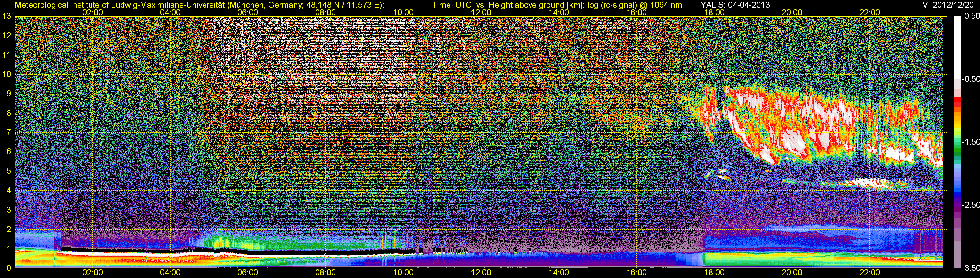
Task: Click the -1.50 colorbar scale value
Action: [x=971, y=142]
